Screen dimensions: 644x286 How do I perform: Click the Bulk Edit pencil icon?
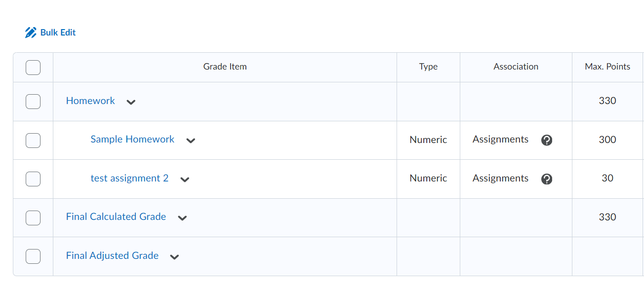pyautogui.click(x=30, y=32)
